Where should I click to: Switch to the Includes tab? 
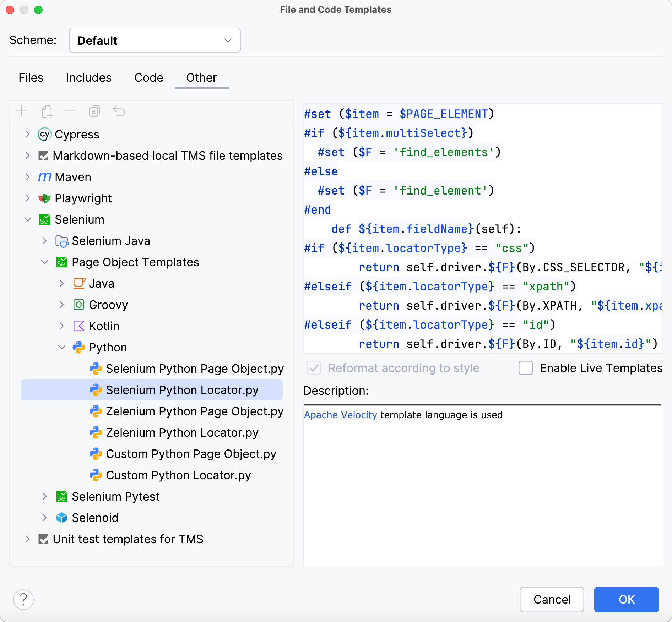(x=88, y=77)
